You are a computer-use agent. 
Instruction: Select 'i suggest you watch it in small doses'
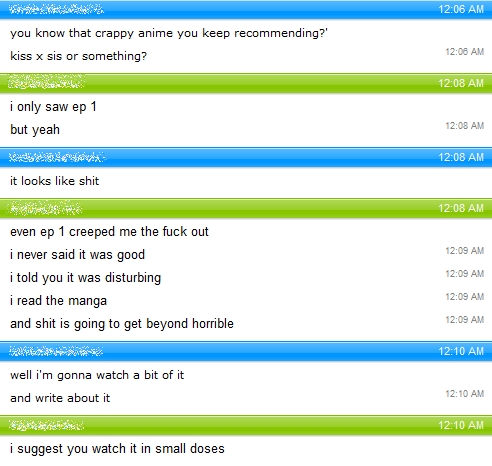pos(117,449)
